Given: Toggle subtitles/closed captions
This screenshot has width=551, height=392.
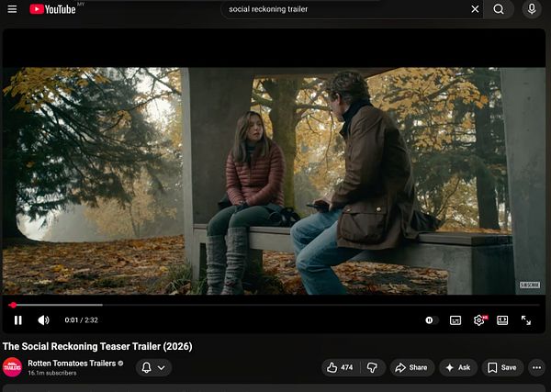Looking at the screenshot, I should coord(455,320).
